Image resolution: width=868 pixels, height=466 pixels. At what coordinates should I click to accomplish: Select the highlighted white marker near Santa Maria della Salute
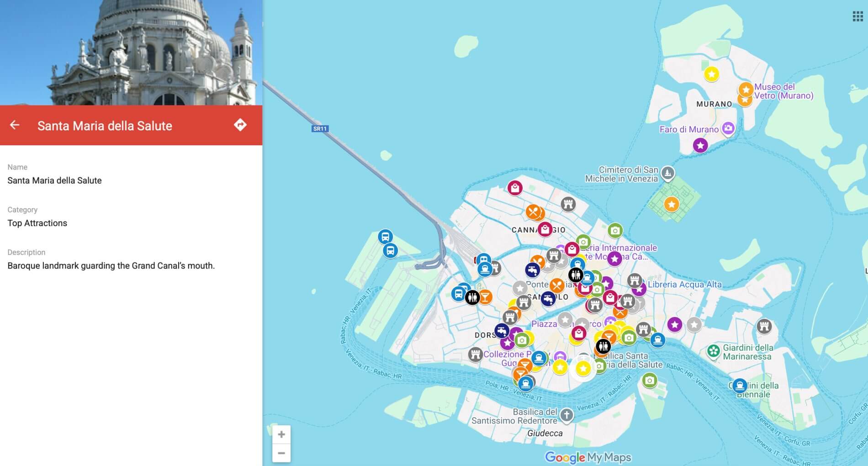(x=583, y=367)
